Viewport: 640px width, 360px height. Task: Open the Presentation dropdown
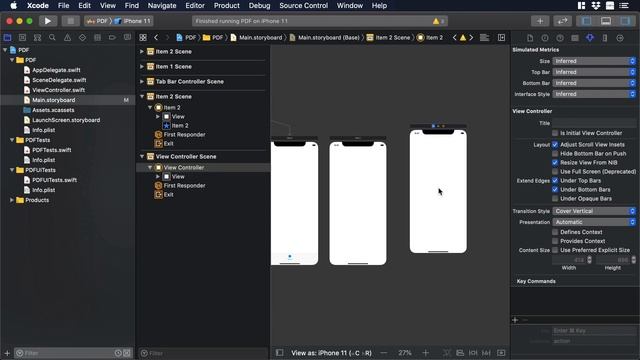[x=594, y=222]
